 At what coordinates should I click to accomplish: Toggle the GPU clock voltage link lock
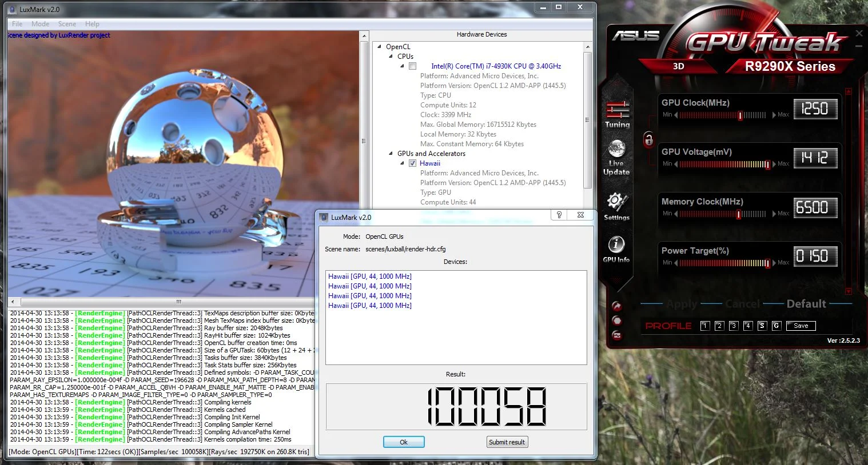[648, 139]
